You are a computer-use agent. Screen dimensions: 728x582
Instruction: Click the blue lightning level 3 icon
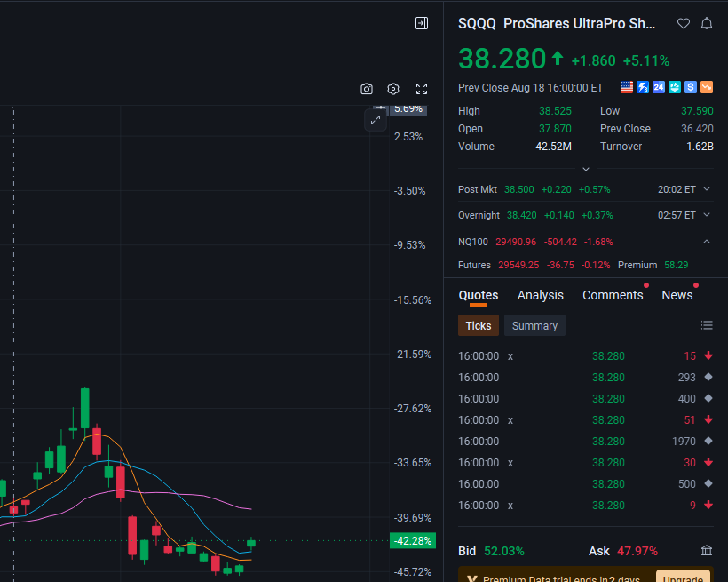(x=643, y=87)
